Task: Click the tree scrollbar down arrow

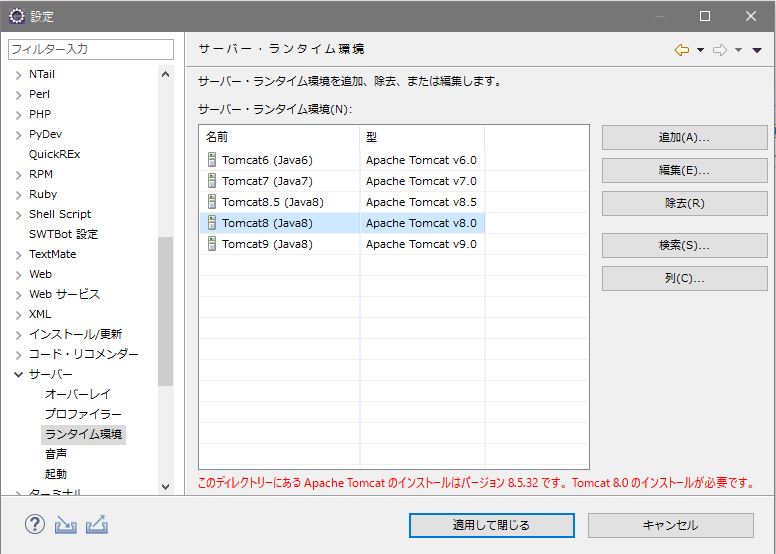Action: pyautogui.click(x=165, y=487)
